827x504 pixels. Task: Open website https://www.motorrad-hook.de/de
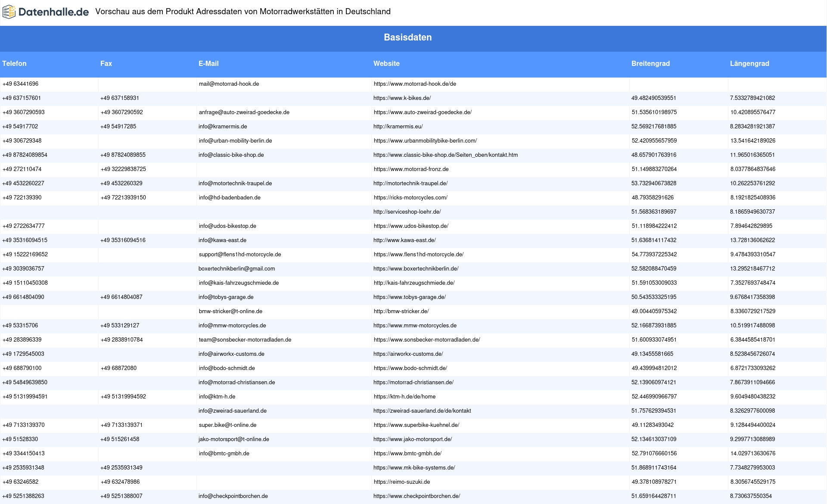click(x=415, y=84)
